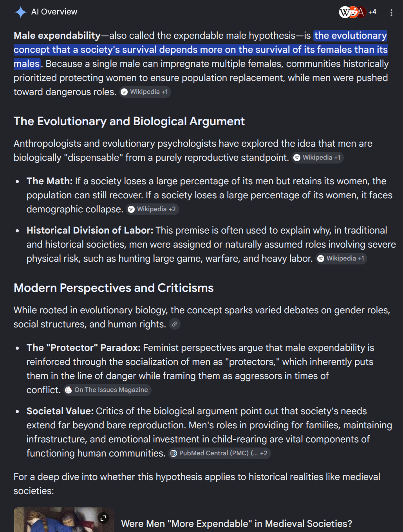Click the Evolutionary and Biological Argument heading
403x532 pixels.
coord(129,121)
